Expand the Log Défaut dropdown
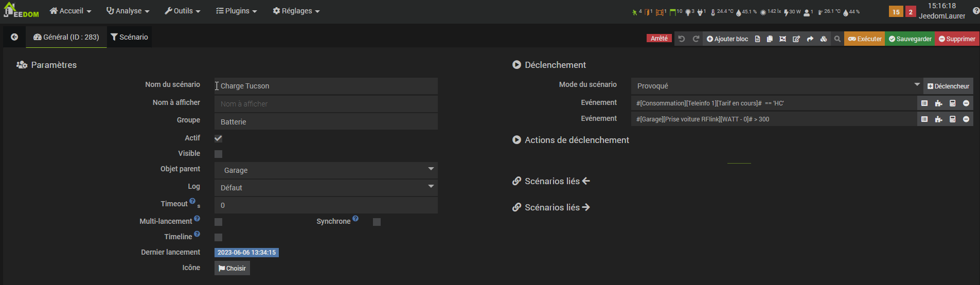 [x=326, y=188]
